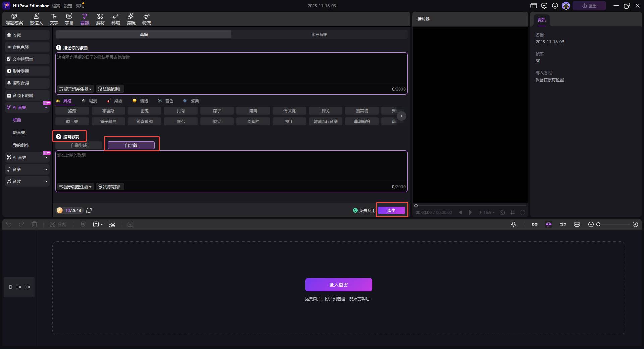Take a snapshot with the camera icon
Screen dimensions: 644x349
[x=502, y=212]
